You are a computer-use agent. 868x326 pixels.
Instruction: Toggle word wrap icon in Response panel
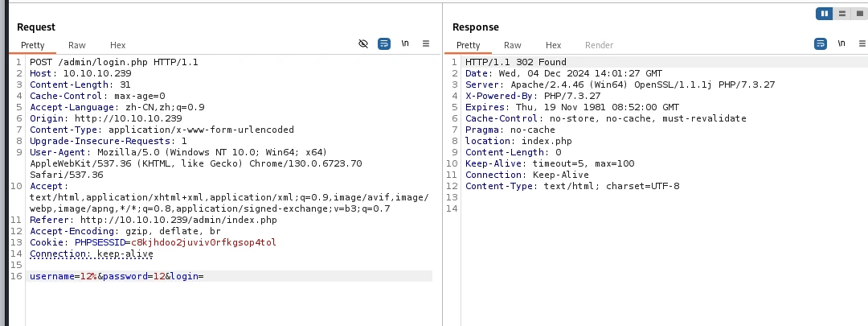click(821, 43)
